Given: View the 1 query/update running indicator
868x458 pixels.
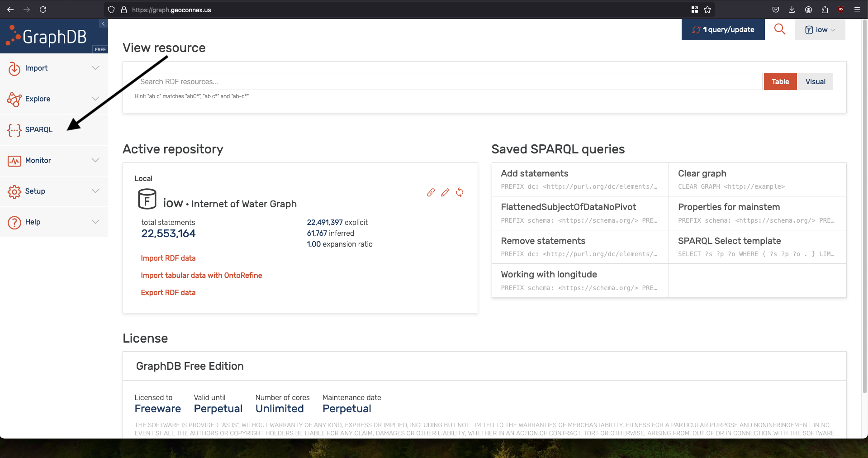Looking at the screenshot, I should (723, 30).
